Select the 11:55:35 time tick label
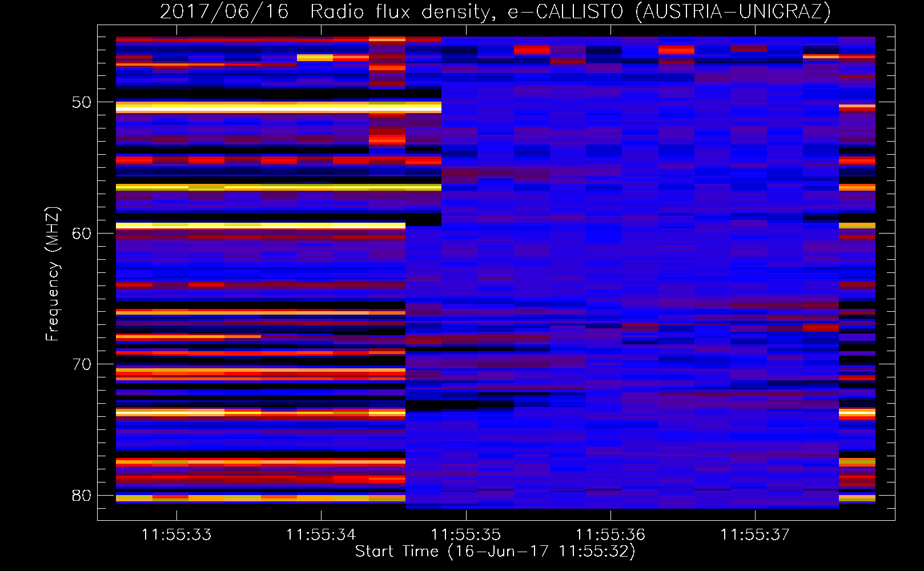The image size is (924, 571). point(466,535)
